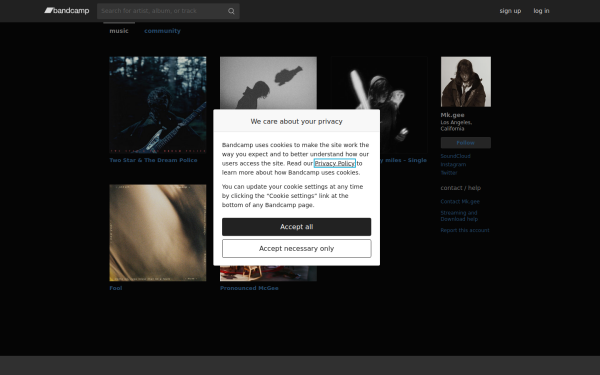Switch to the music tab
Viewport: 600px width, 375px height.
(x=119, y=31)
